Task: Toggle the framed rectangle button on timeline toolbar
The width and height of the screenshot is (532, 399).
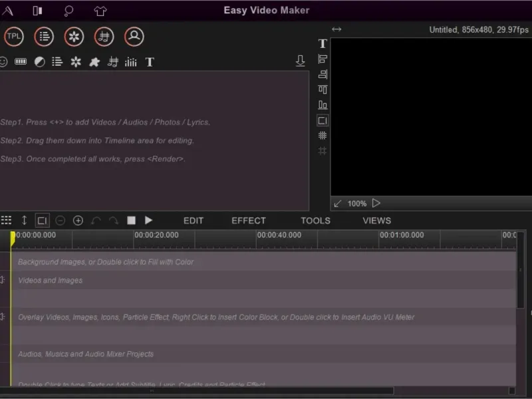Action: click(x=43, y=221)
